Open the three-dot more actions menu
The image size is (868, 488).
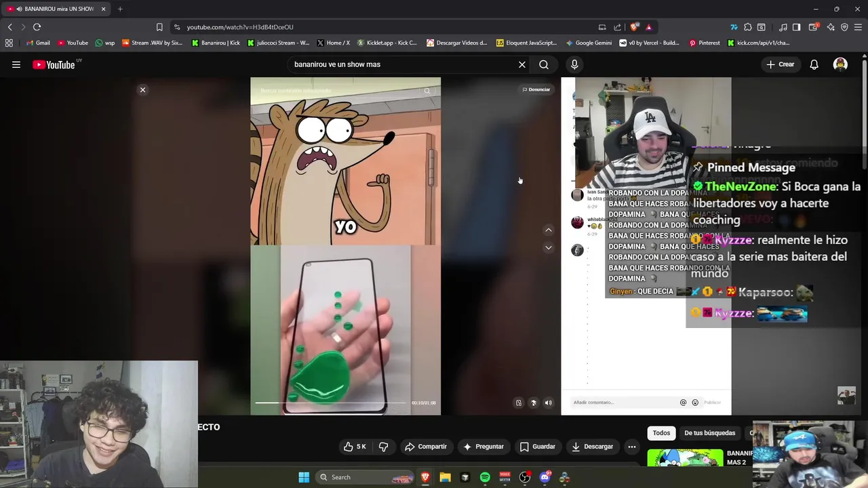point(631,447)
